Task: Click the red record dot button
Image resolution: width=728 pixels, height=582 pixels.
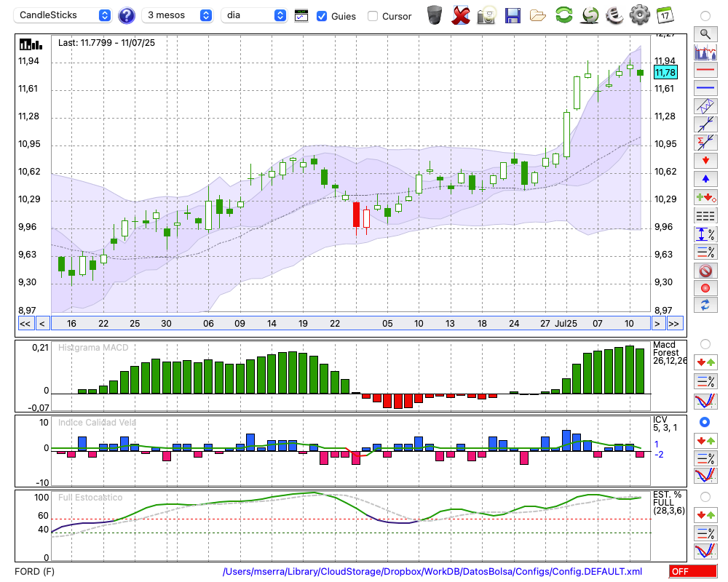Action: (705, 288)
